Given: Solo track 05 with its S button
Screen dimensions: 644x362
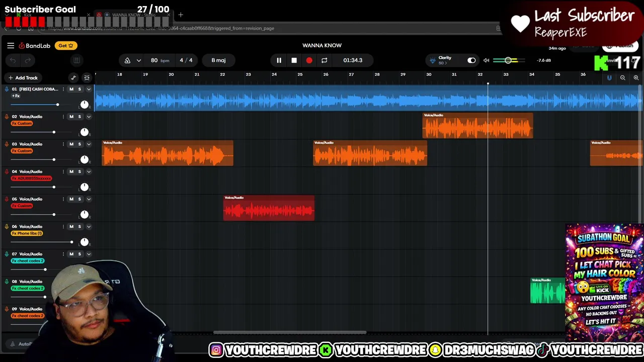Looking at the screenshot, I should pyautogui.click(x=79, y=199).
